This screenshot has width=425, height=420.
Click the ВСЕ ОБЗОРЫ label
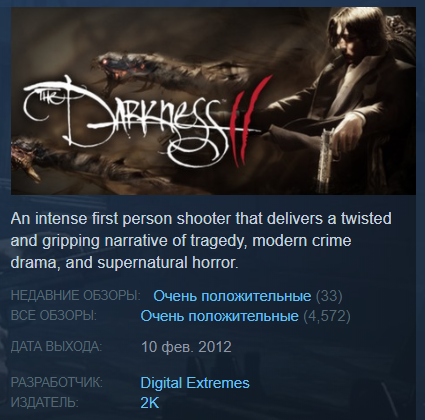pyautogui.click(x=54, y=315)
